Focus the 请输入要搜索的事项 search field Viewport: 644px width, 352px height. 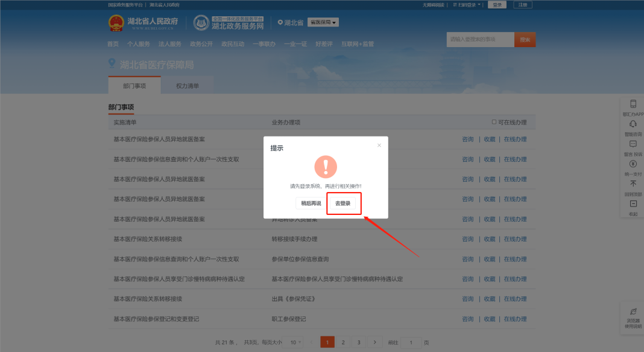pos(480,39)
